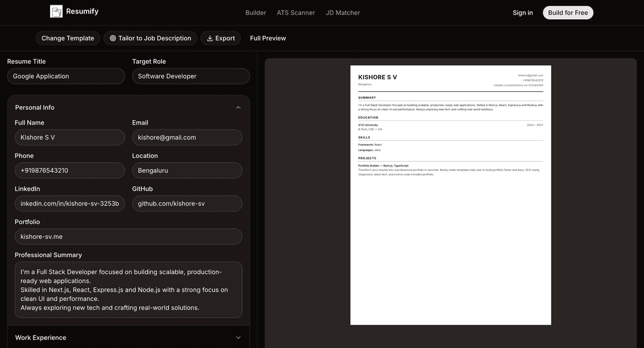Click the Resumify logo icon

pyautogui.click(x=56, y=11)
